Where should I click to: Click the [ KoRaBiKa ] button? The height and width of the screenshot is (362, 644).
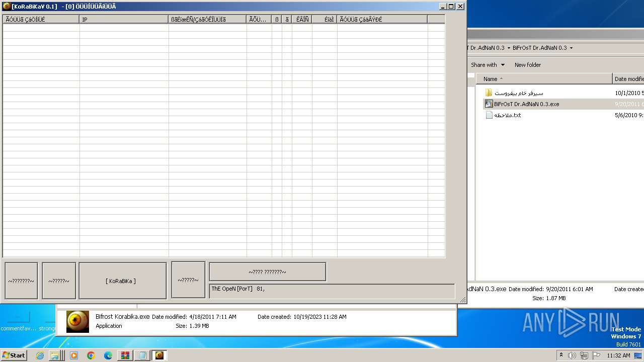pos(122,281)
